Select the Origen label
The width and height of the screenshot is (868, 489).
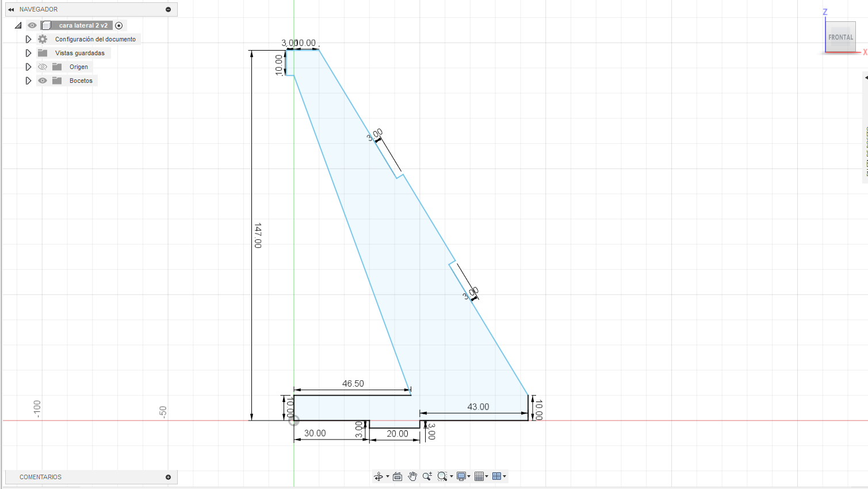pyautogui.click(x=79, y=67)
